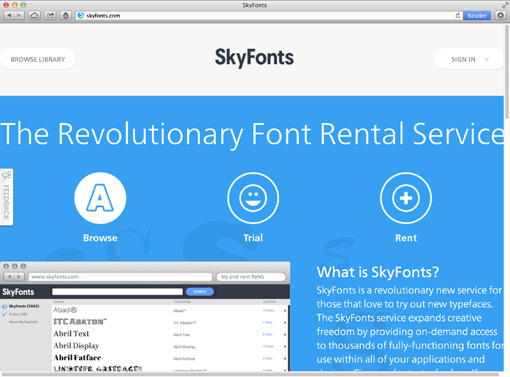Click the blue Search button in demo
Viewport: 510px width, 377px height.
coord(200,292)
